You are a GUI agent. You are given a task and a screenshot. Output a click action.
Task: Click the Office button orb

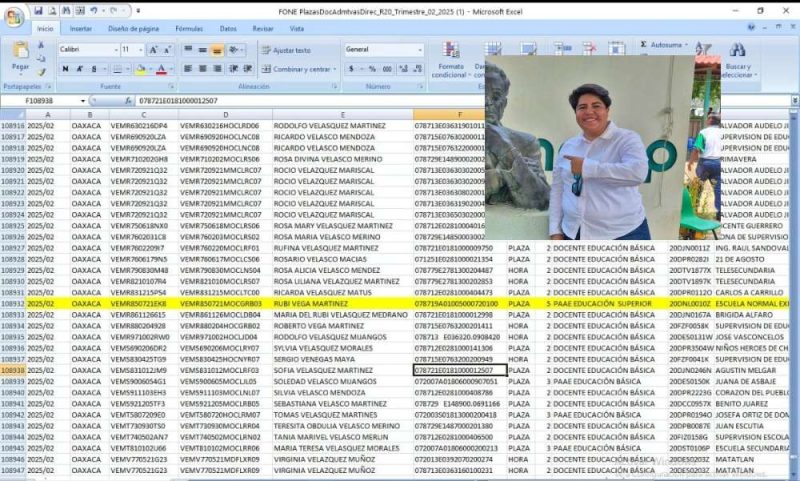click(13, 14)
